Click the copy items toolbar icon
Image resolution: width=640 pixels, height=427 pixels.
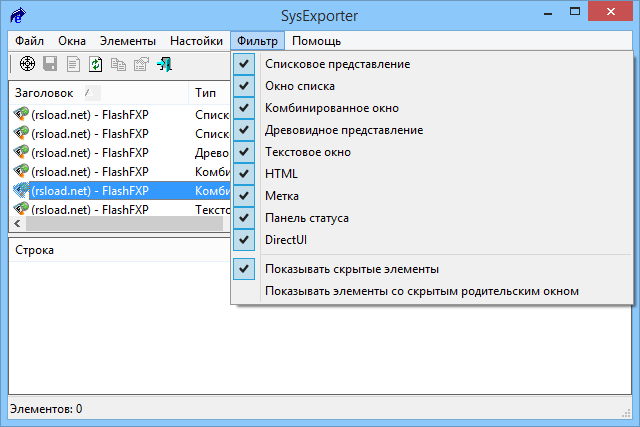tap(119, 65)
